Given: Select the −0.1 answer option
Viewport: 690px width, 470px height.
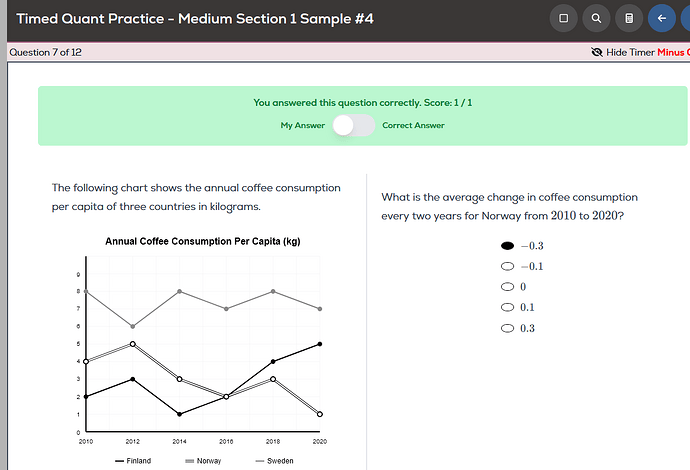Looking at the screenshot, I should (507, 266).
